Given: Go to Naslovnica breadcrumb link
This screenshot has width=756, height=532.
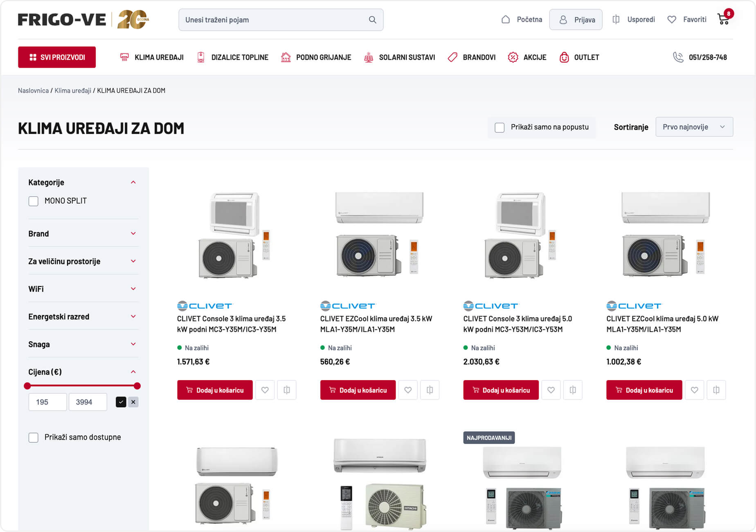Looking at the screenshot, I should coord(33,90).
